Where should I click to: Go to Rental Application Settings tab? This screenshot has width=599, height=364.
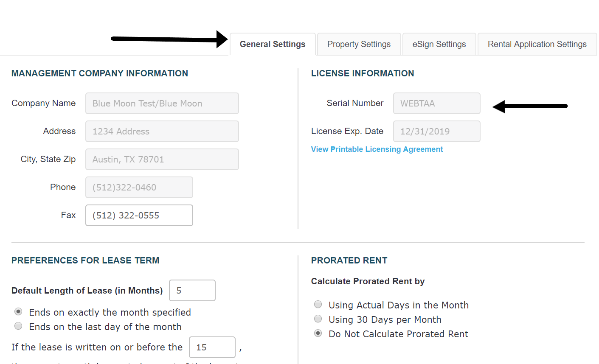(537, 44)
